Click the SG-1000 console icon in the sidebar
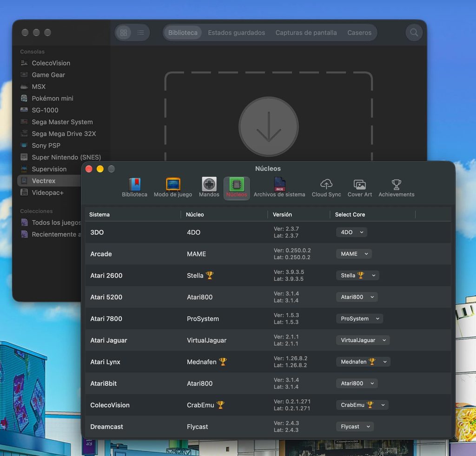This screenshot has height=456, width=476. pos(24,110)
